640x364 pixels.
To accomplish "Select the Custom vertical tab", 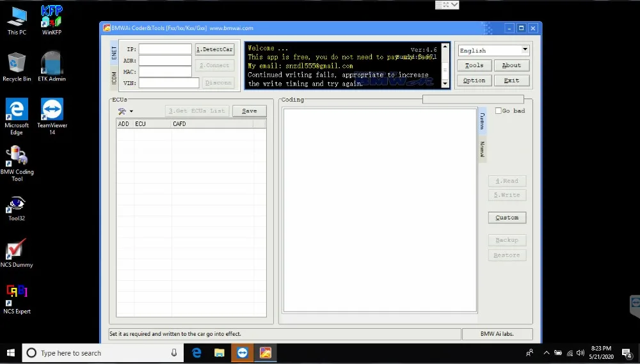I will click(482, 121).
